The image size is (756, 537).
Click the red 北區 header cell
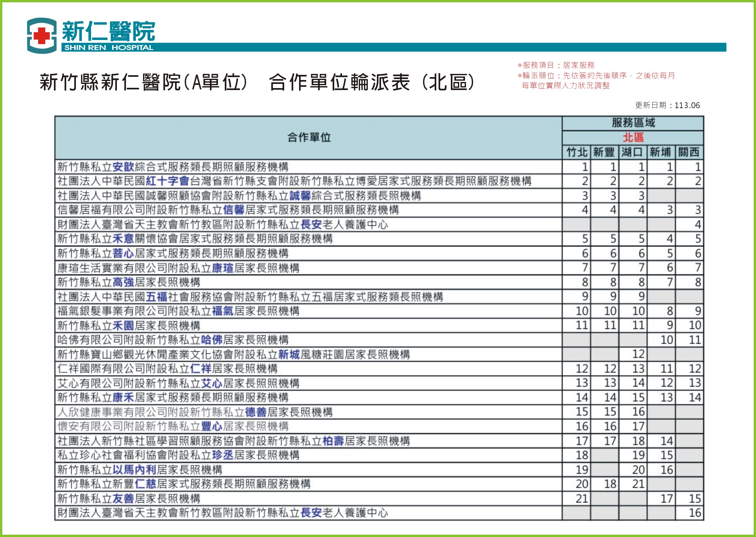pyautogui.click(x=633, y=137)
